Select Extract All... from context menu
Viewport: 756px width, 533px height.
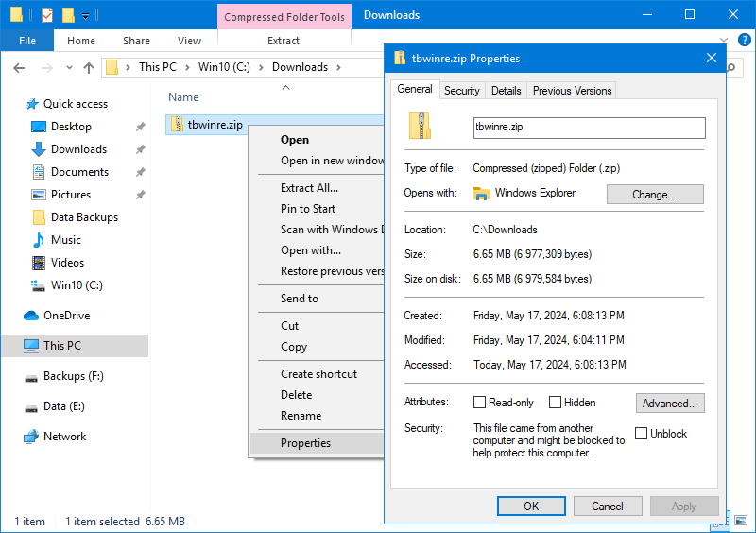[x=317, y=188]
